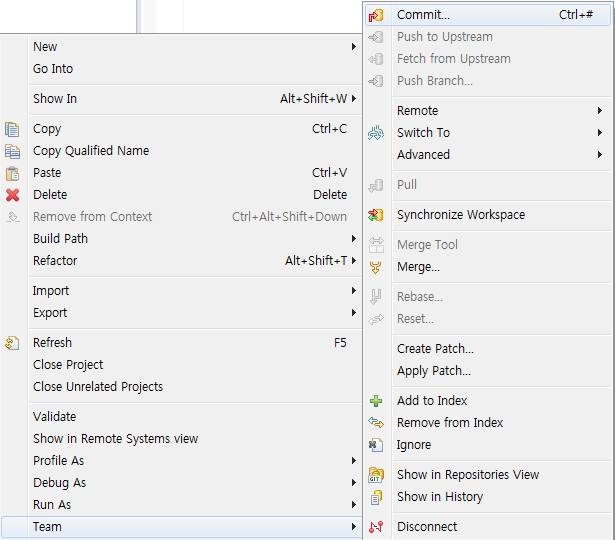Click the Ctrl+C shortcut text beside Copy
This screenshot has width=615, height=540.
pyautogui.click(x=329, y=129)
